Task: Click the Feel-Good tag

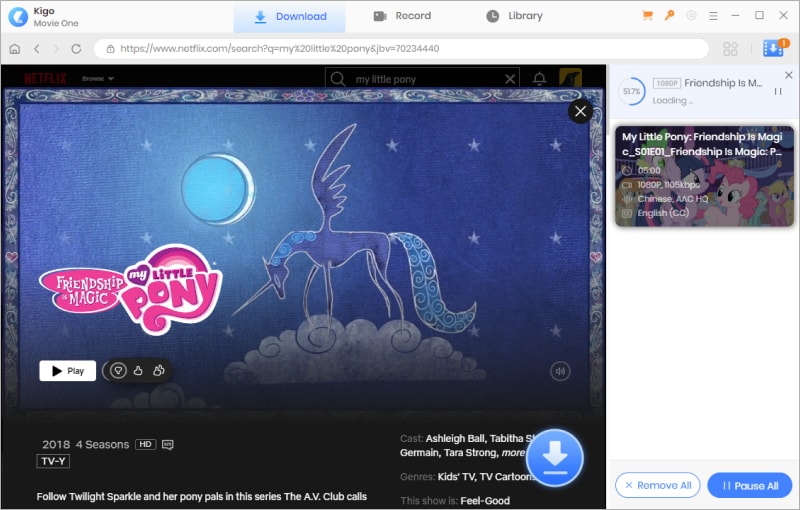Action: pyautogui.click(x=485, y=501)
